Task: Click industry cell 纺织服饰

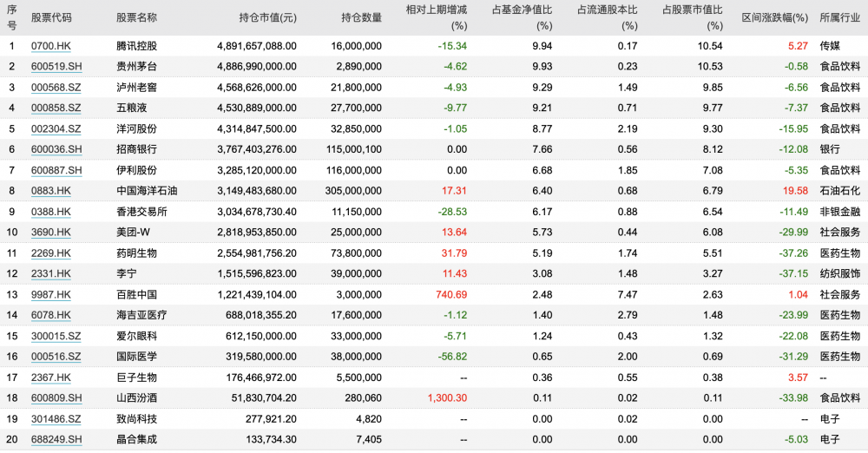Action: (x=839, y=274)
